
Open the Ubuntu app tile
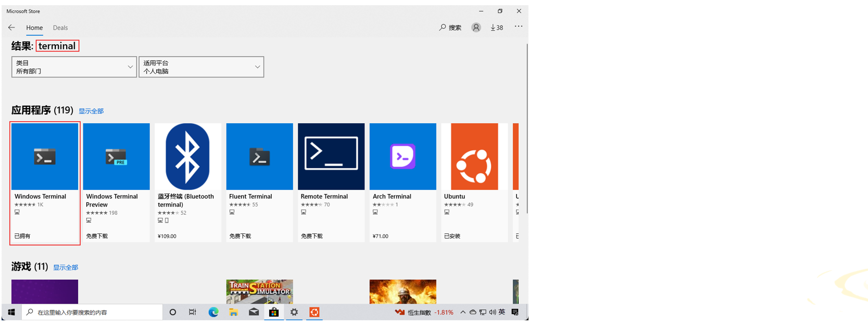[474, 183]
